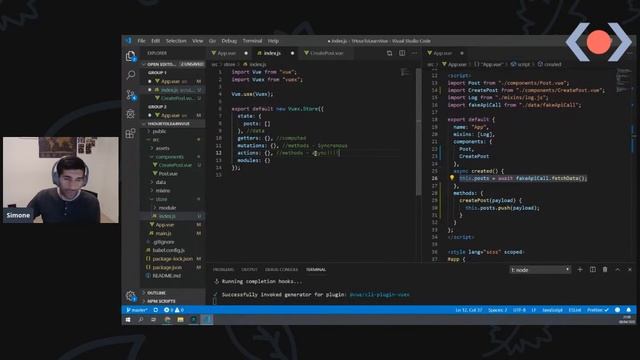Open Manage gear at activity bar bottom
640x360 pixels.
(x=131, y=296)
